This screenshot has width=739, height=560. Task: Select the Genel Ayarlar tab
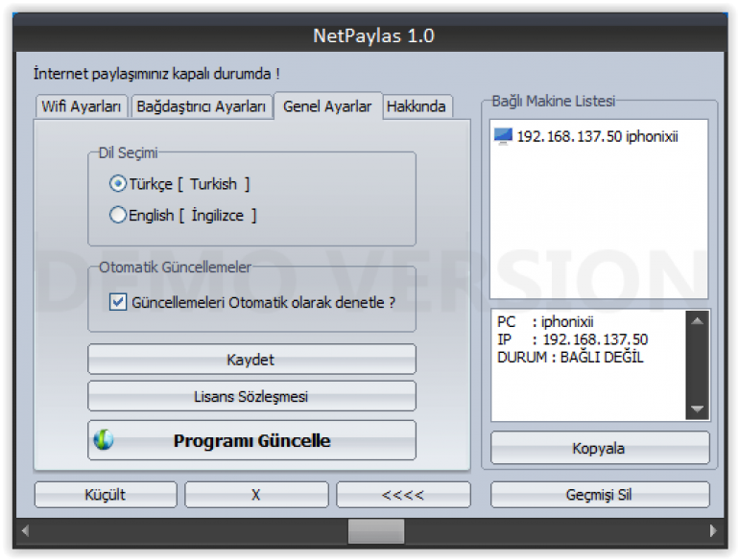click(327, 106)
